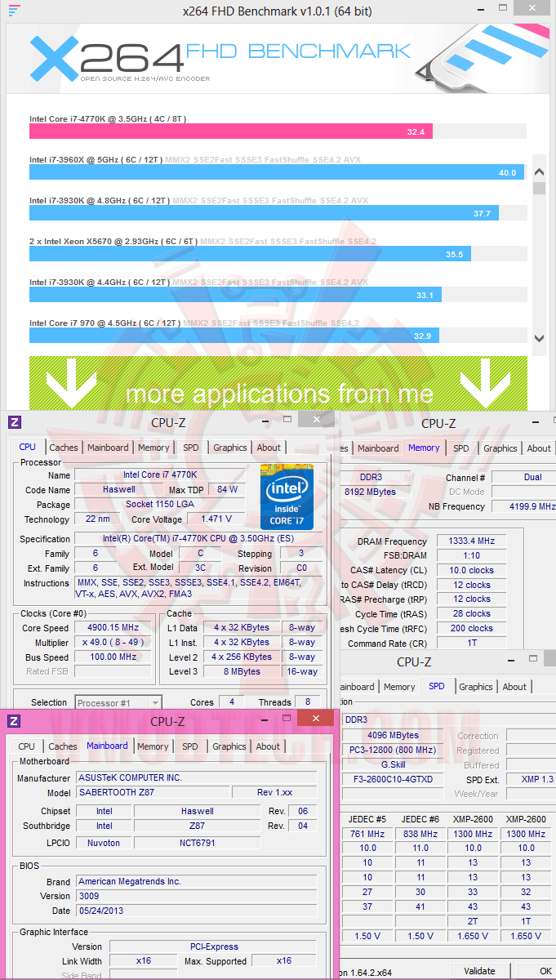Click the Validate button
Viewport: 556px width, 980px height.
coord(479,971)
